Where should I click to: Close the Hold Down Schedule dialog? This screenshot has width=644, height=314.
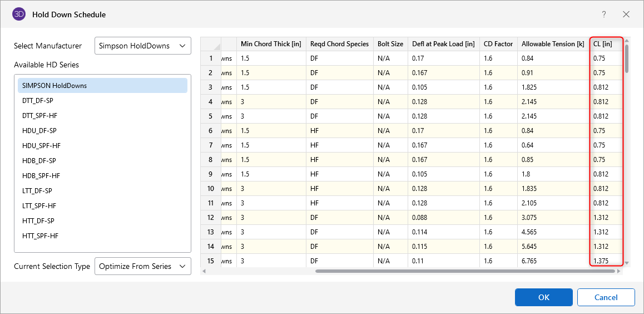626,14
